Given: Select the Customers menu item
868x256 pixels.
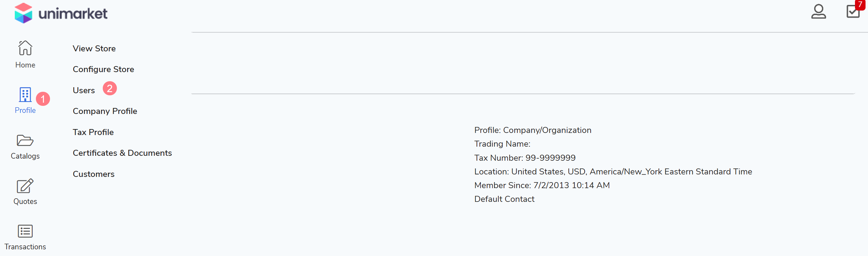Looking at the screenshot, I should [93, 174].
